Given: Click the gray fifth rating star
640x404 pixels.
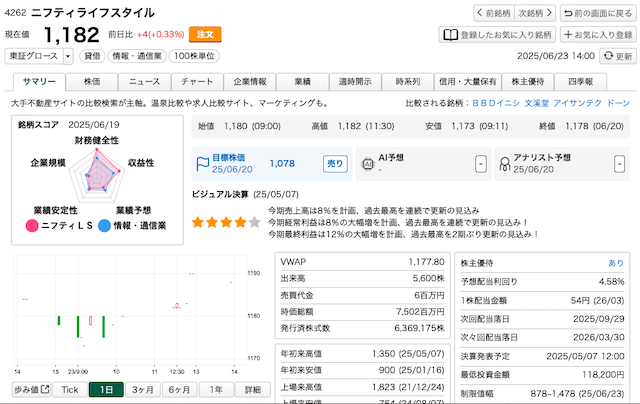Looking at the screenshot, I should click(x=255, y=222).
